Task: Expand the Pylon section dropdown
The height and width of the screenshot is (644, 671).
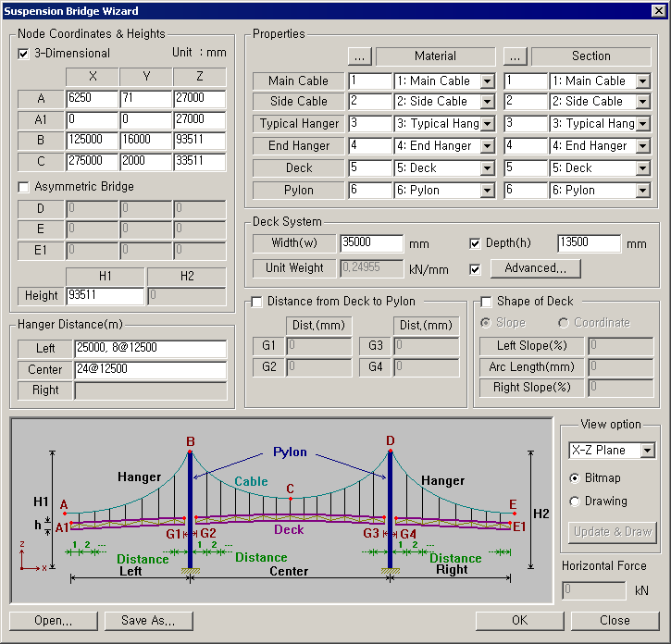Action: [642, 191]
